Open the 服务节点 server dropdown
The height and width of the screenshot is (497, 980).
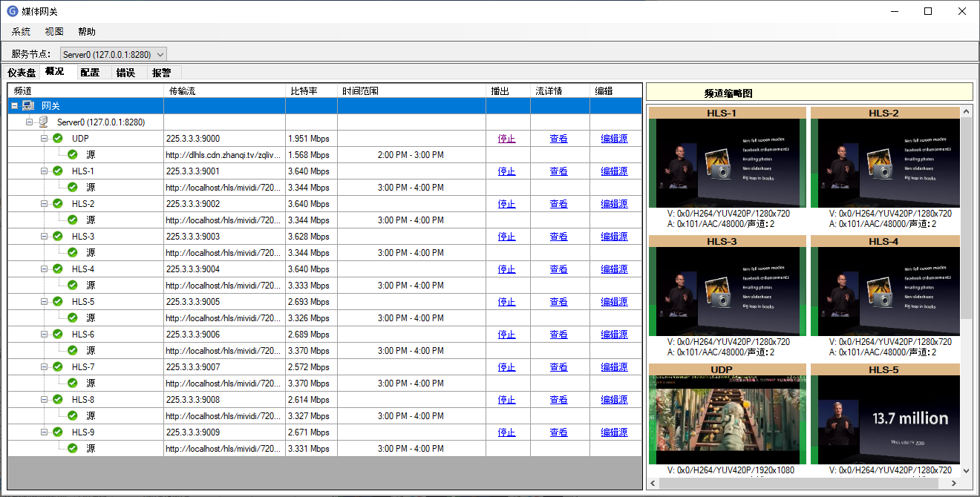(x=161, y=54)
